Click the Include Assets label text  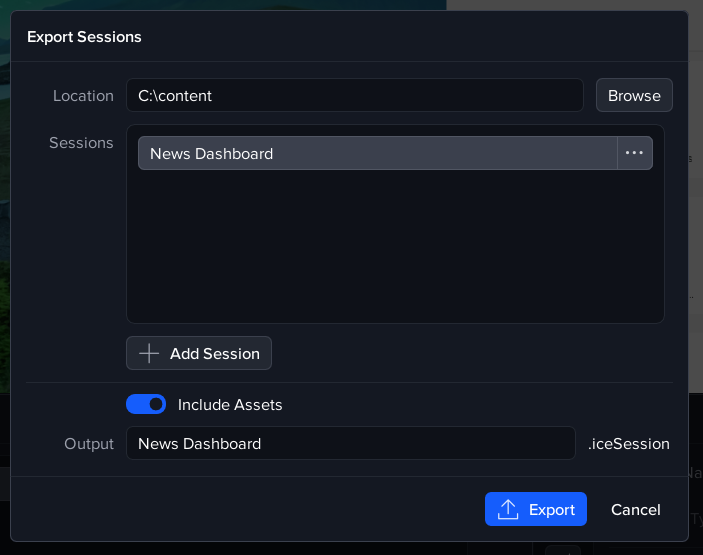coord(230,405)
